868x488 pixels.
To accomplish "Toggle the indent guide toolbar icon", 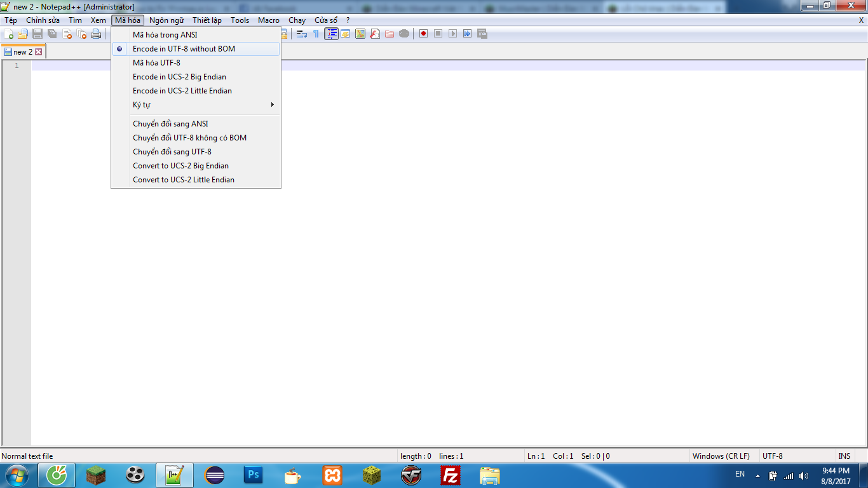I will click(x=331, y=34).
